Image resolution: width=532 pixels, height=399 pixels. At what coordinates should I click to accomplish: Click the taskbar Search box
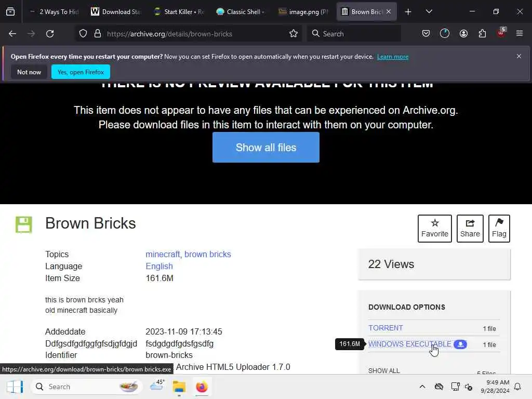tap(87, 387)
